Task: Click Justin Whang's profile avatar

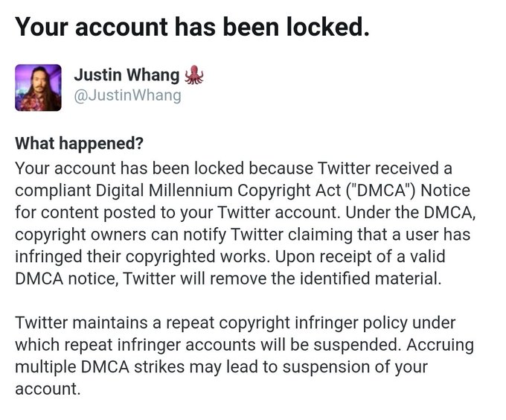Action: coord(38,87)
